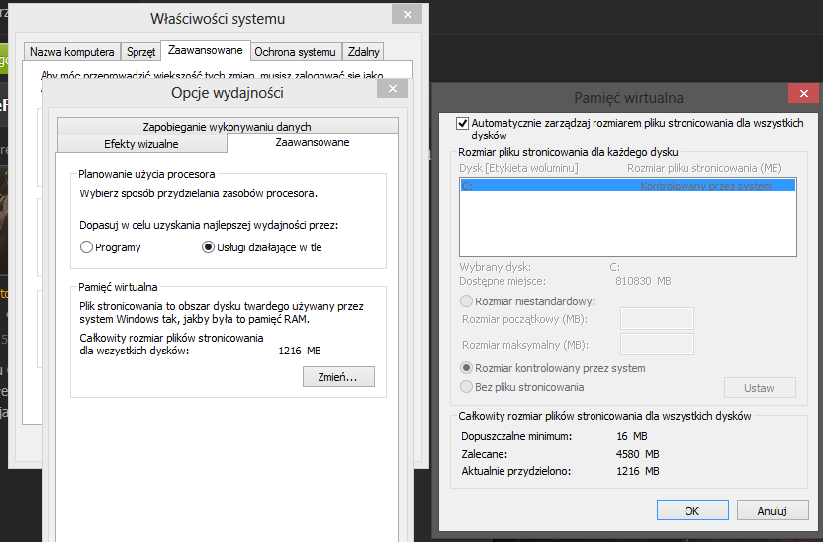Image resolution: width=823 pixels, height=542 pixels.
Task: Select drive C: row in list
Action: click(628, 186)
